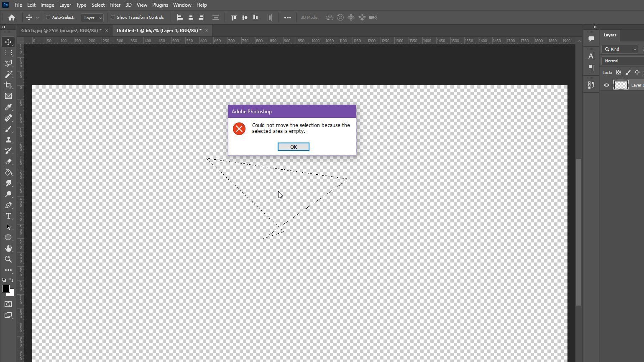The width and height of the screenshot is (644, 362).
Task: Align horizontal centers in options bar
Action: (x=191, y=18)
